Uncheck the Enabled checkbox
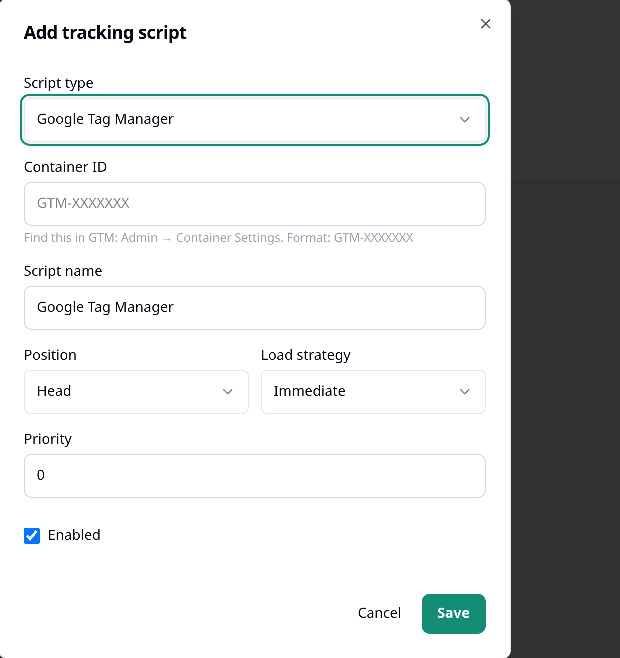Viewport: 620px width, 658px height. [x=32, y=536]
